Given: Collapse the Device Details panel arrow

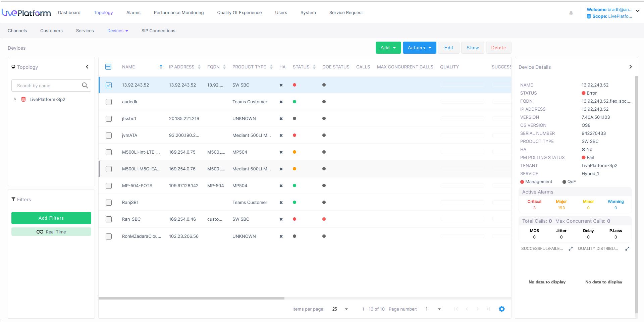Looking at the screenshot, I should (x=630, y=67).
